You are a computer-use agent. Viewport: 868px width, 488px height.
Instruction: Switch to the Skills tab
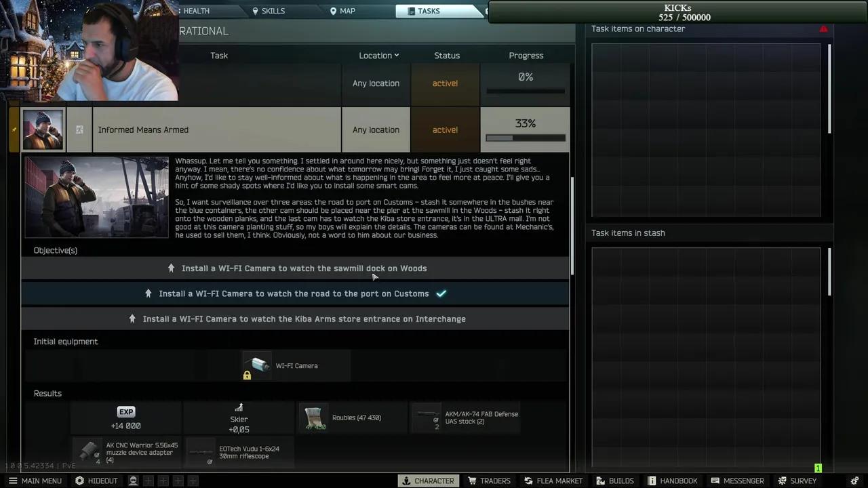click(269, 11)
